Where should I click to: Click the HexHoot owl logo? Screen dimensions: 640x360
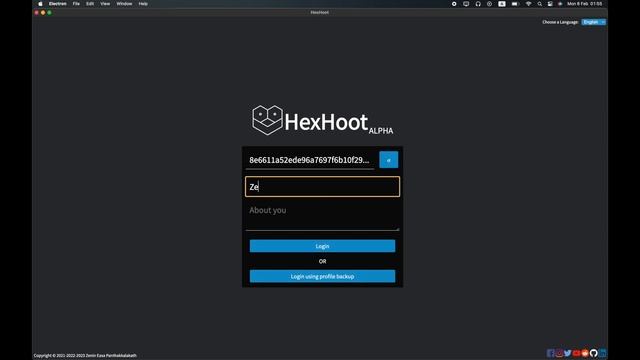pyautogui.click(x=267, y=120)
